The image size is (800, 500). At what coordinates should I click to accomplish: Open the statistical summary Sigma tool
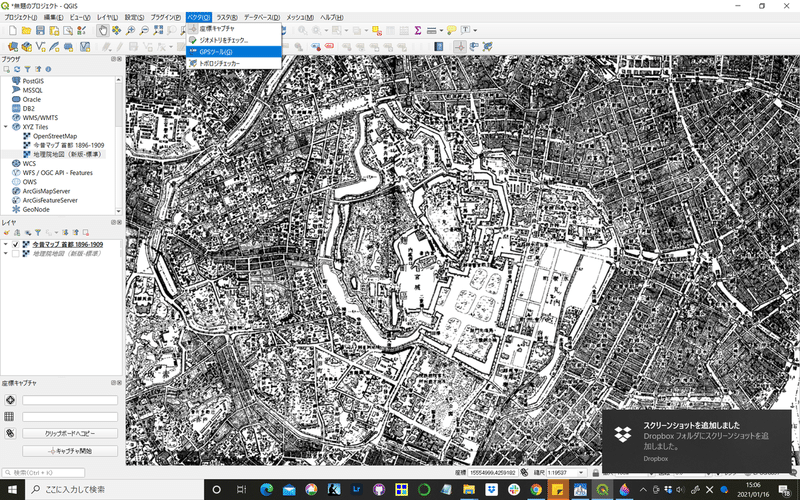(417, 31)
